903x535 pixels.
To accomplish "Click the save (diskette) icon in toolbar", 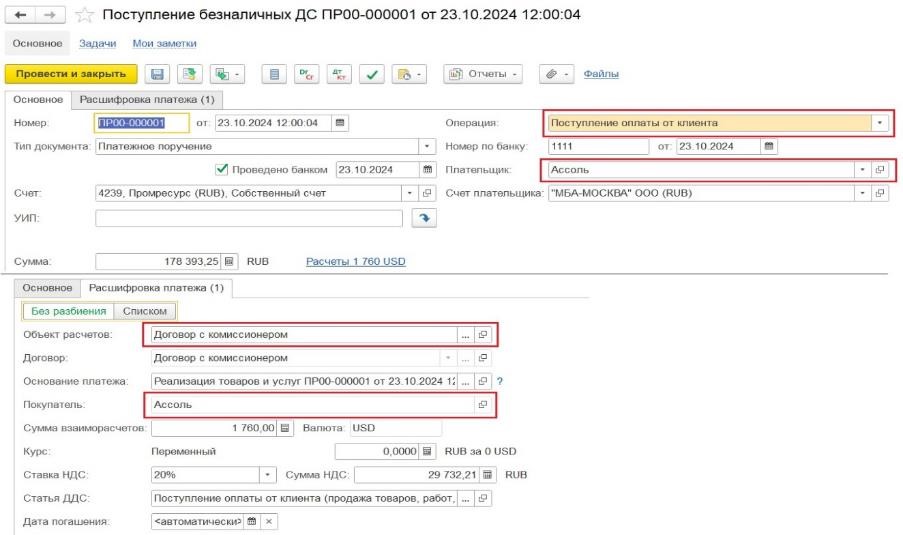I will (157, 74).
